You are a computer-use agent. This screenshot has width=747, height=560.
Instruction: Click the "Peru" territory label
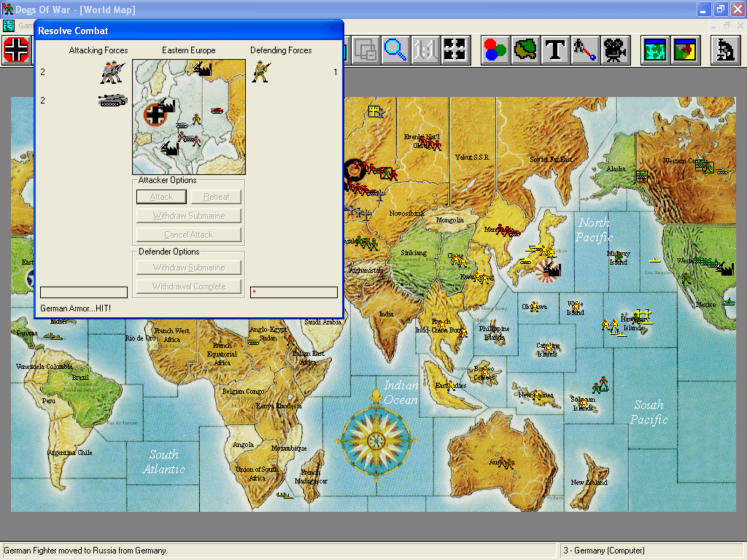[49, 401]
